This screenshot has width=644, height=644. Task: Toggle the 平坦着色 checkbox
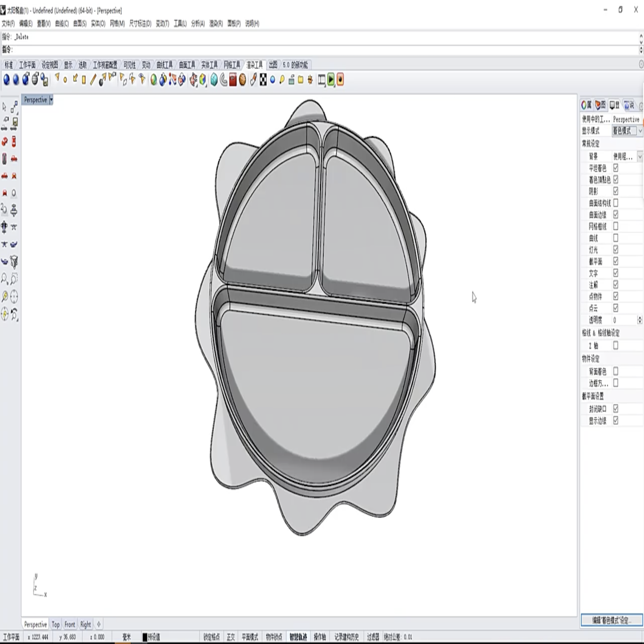pos(616,168)
